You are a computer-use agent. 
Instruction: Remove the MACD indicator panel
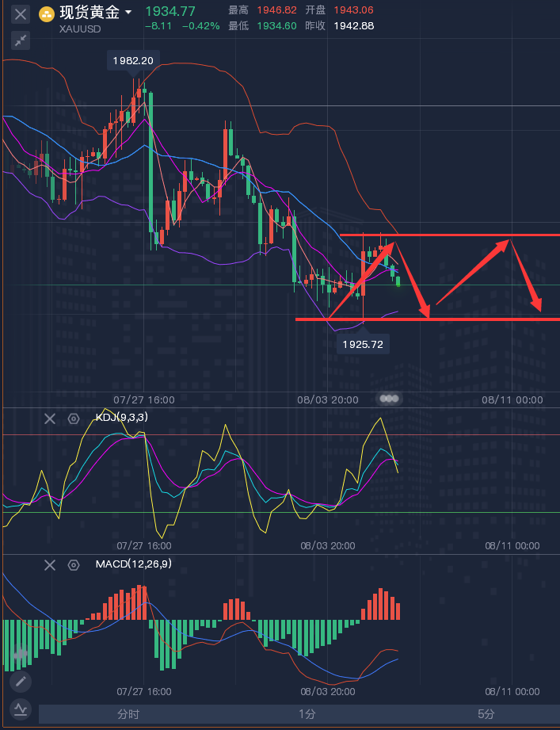coord(50,565)
